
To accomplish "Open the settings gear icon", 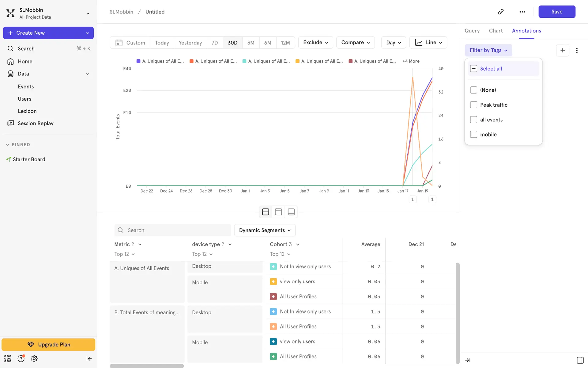I will (34, 358).
